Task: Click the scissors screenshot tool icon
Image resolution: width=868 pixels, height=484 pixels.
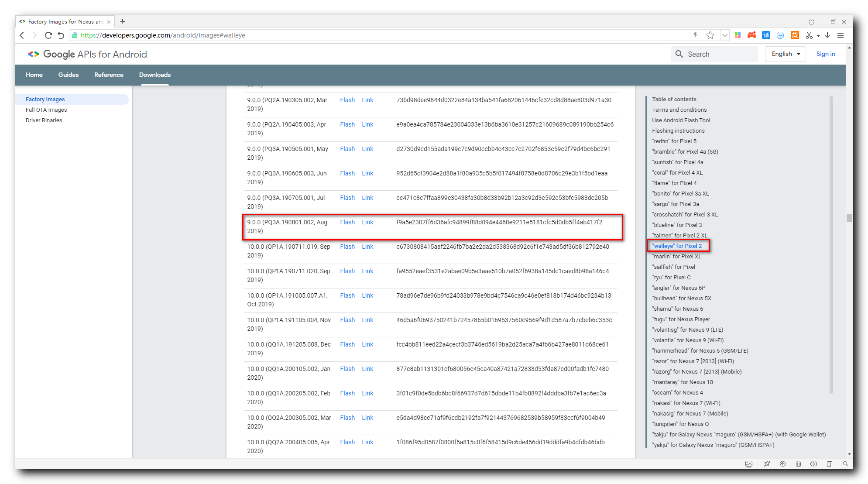Action: tap(809, 35)
